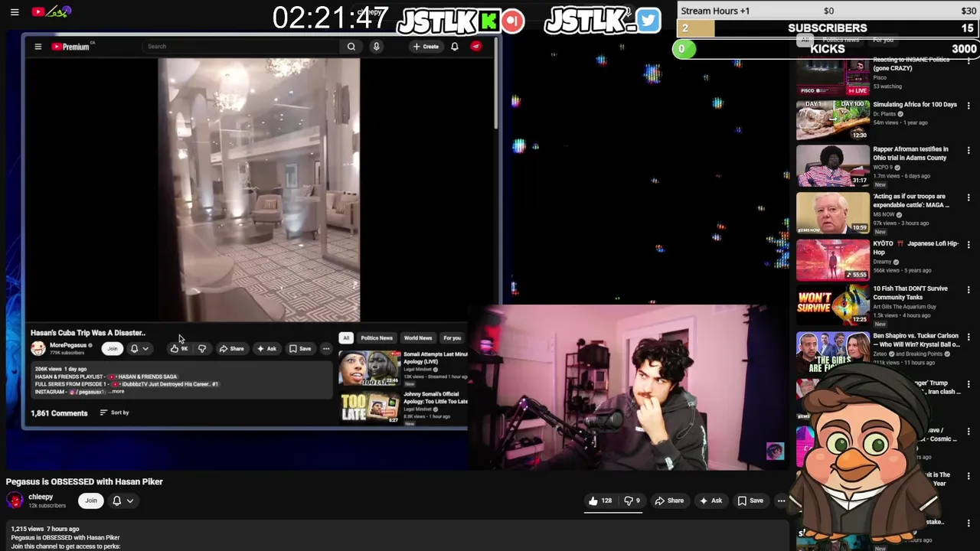Open Simulating Africa for 100 Days thumbnail

coord(832,120)
